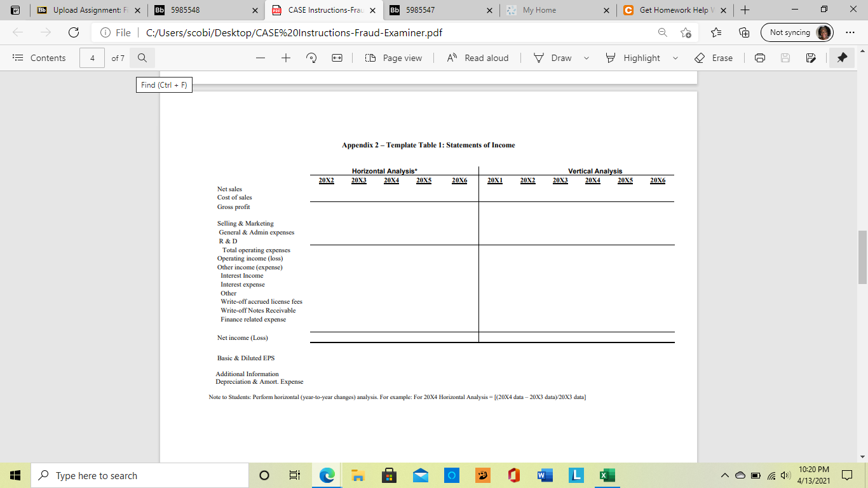Open the Highlight color dropdown

coord(675,58)
